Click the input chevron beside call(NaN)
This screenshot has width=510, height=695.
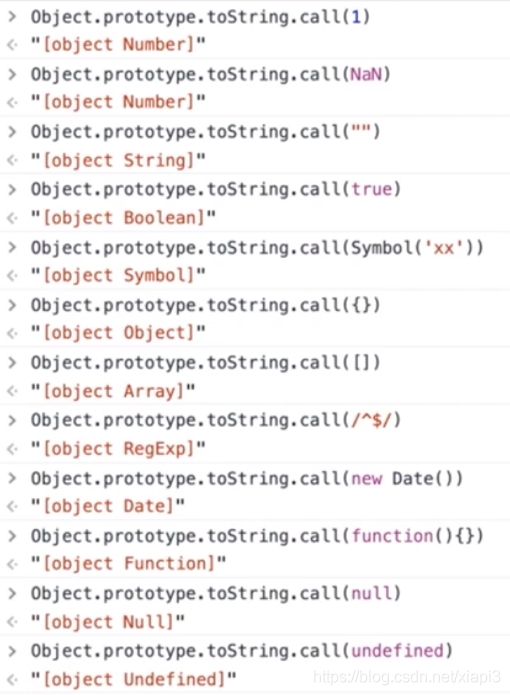pos(12,74)
